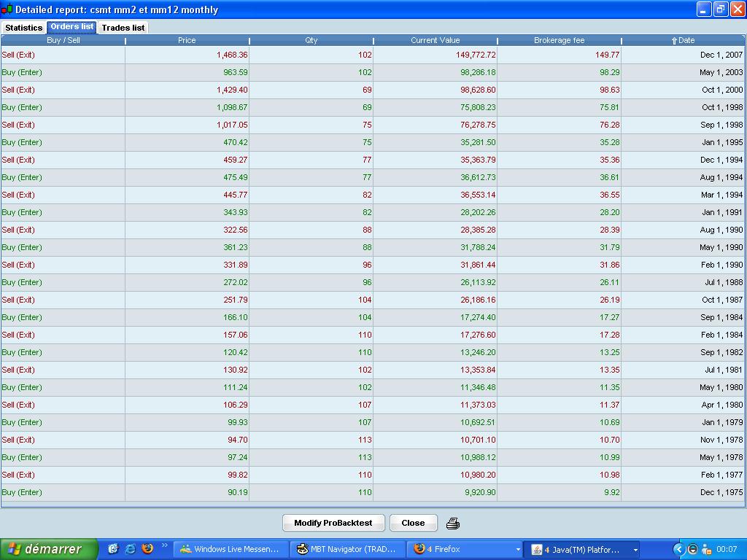Select current value 98,286.18

click(435, 72)
